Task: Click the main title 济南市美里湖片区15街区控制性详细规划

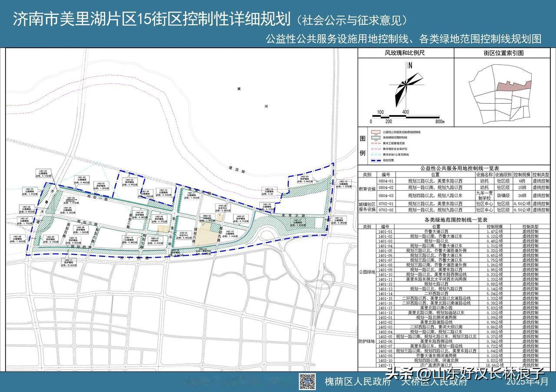Action: point(152,19)
